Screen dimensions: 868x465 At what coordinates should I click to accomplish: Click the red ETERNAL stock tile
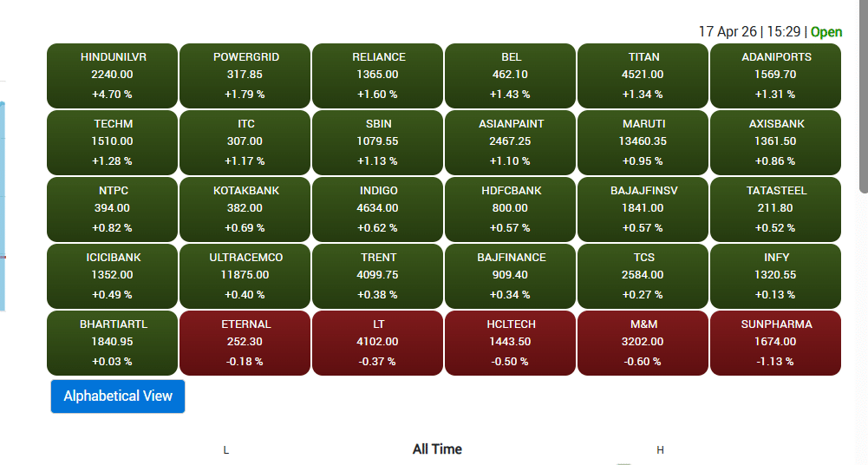point(245,343)
